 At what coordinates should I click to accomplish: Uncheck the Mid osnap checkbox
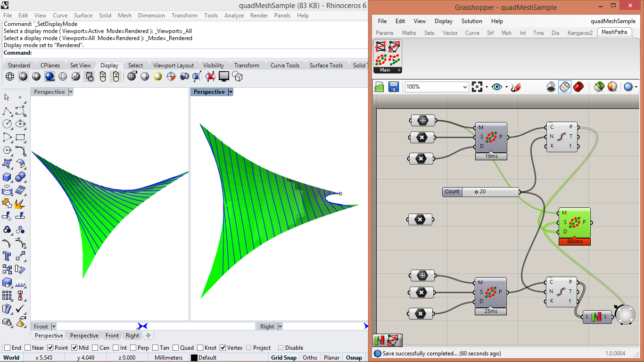[x=74, y=348]
